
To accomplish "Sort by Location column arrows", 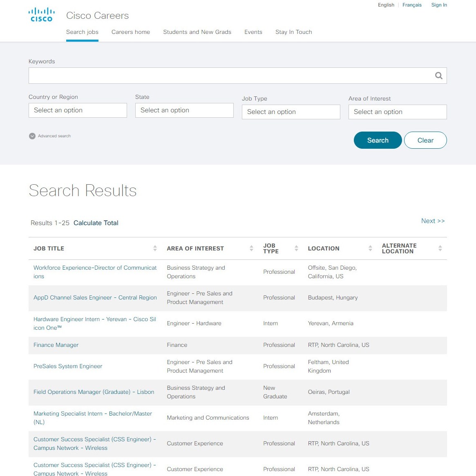I will (x=370, y=248).
